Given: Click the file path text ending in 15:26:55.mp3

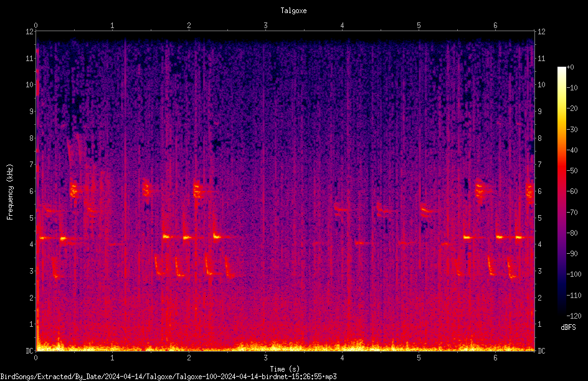Looking at the screenshot, I should click(x=168, y=377).
